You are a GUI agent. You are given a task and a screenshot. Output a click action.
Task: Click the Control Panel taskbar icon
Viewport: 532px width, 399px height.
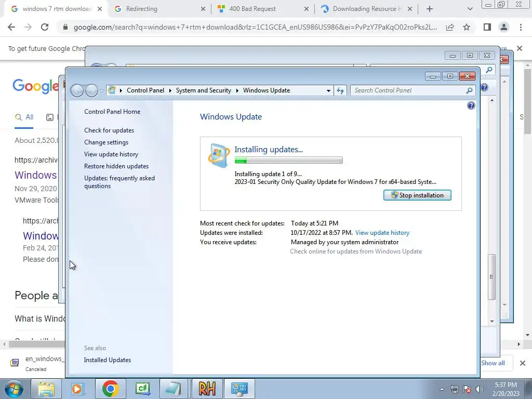point(239,389)
